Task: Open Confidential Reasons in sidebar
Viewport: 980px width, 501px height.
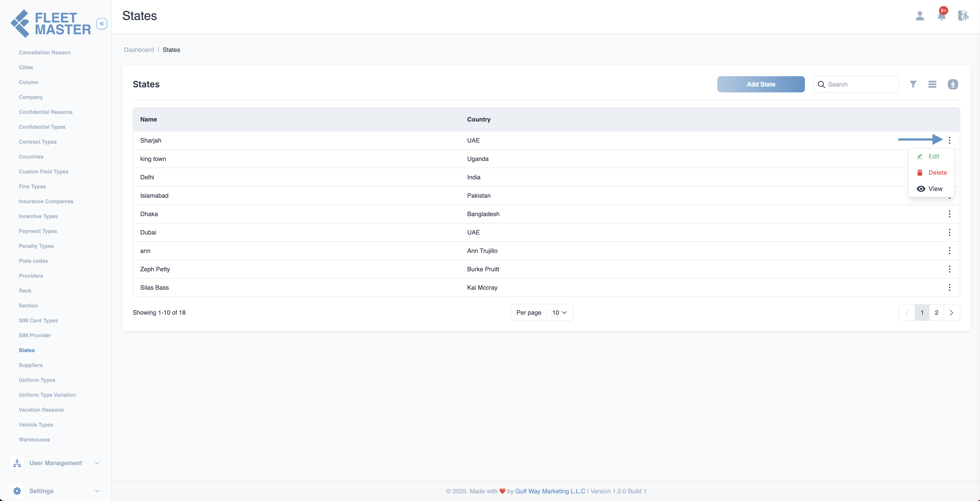Action: [46, 112]
